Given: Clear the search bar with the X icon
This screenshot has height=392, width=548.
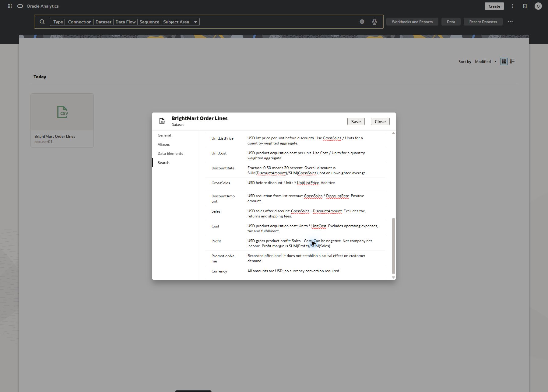Looking at the screenshot, I should (x=362, y=22).
